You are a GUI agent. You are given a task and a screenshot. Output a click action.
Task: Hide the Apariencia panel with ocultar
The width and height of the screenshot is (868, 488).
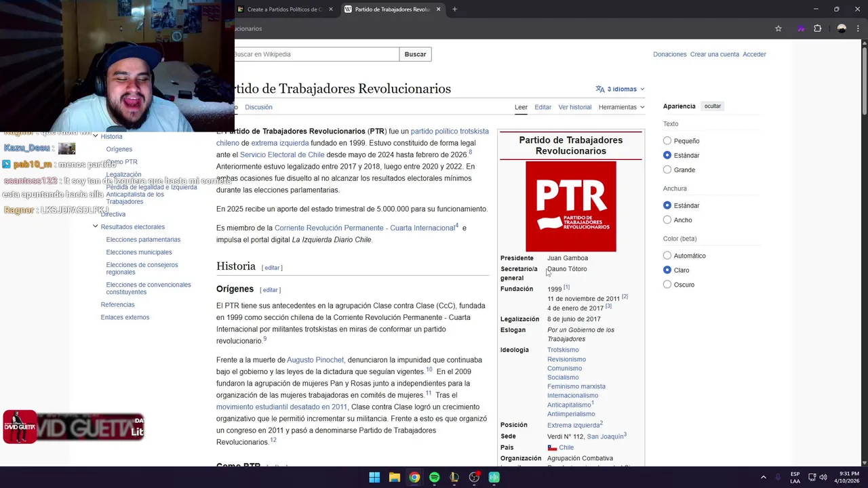712,106
